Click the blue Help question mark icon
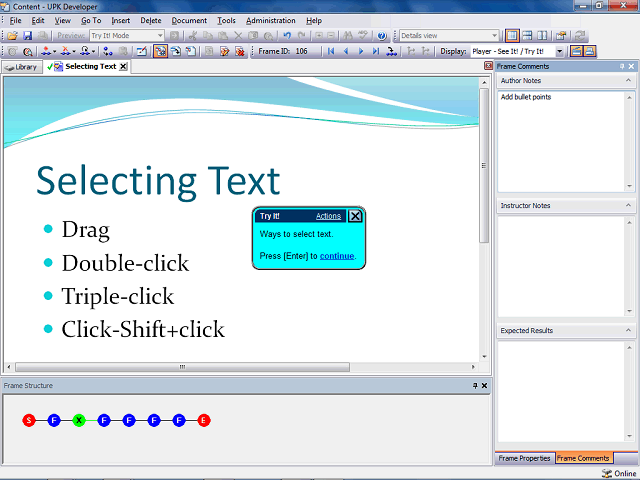Screen dimensions: 640x480 click(382, 36)
